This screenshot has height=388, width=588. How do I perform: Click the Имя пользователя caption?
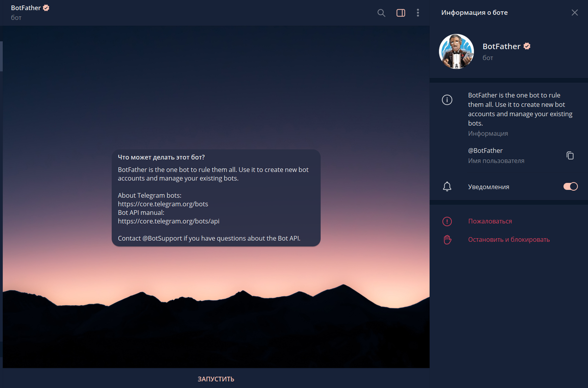496,161
